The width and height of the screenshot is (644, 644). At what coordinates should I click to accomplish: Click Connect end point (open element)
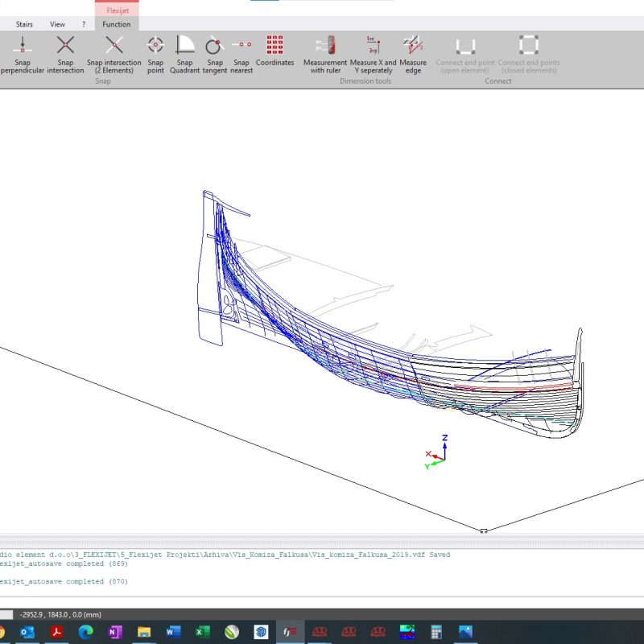pyautogui.click(x=465, y=54)
